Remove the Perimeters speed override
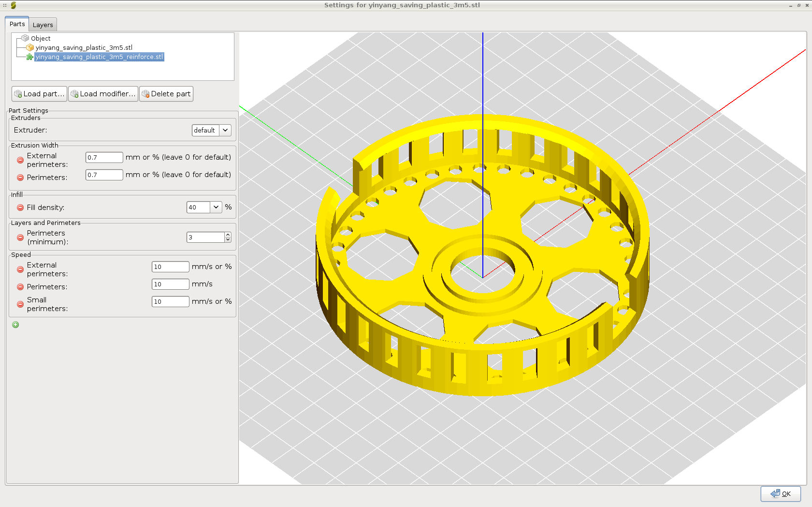 click(20, 287)
